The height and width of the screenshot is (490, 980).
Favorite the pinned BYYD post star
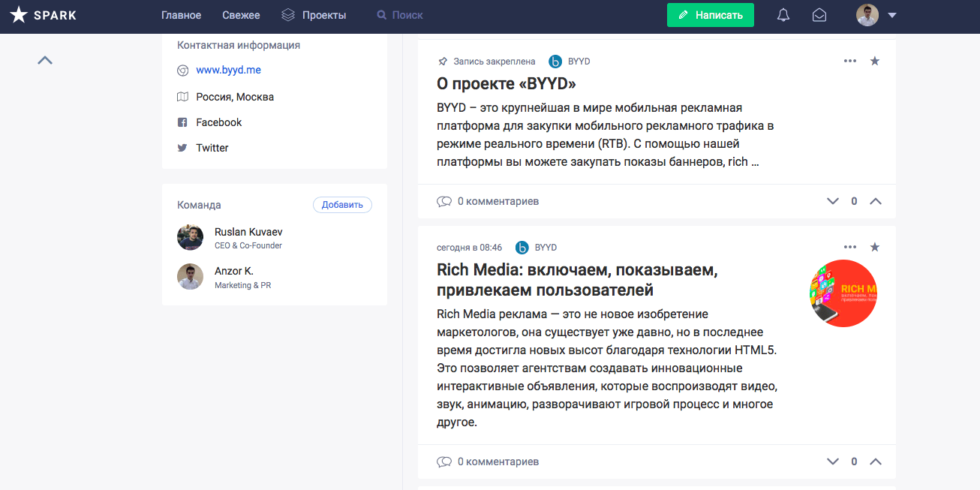[x=874, y=62]
